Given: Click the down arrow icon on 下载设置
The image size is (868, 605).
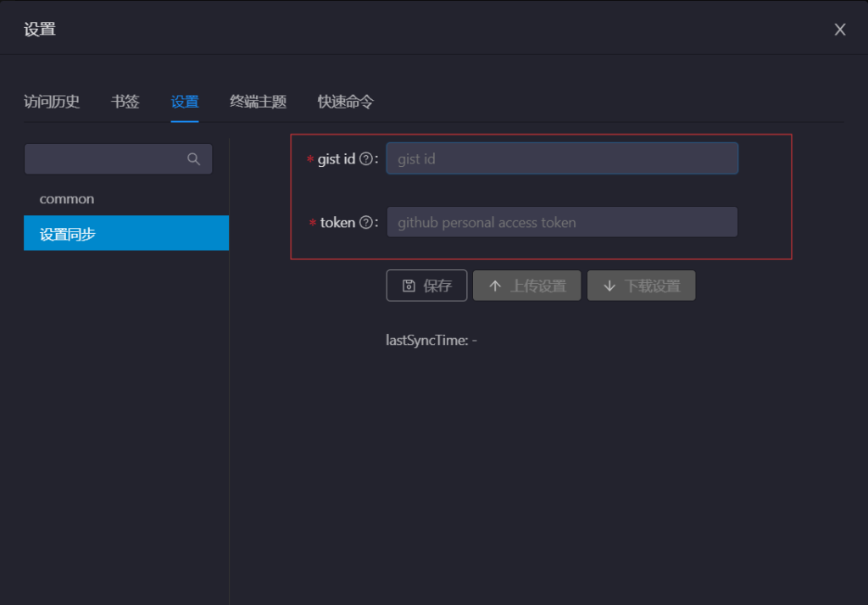Looking at the screenshot, I should 609,286.
